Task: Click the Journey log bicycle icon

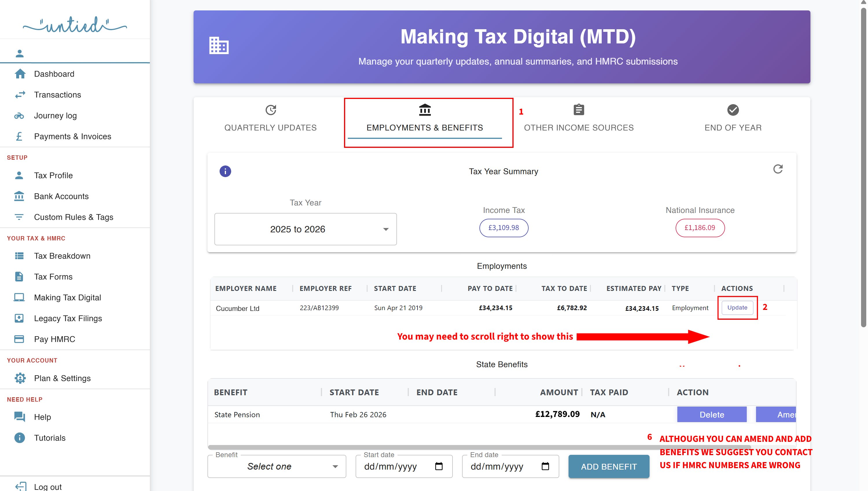Action: tap(19, 116)
